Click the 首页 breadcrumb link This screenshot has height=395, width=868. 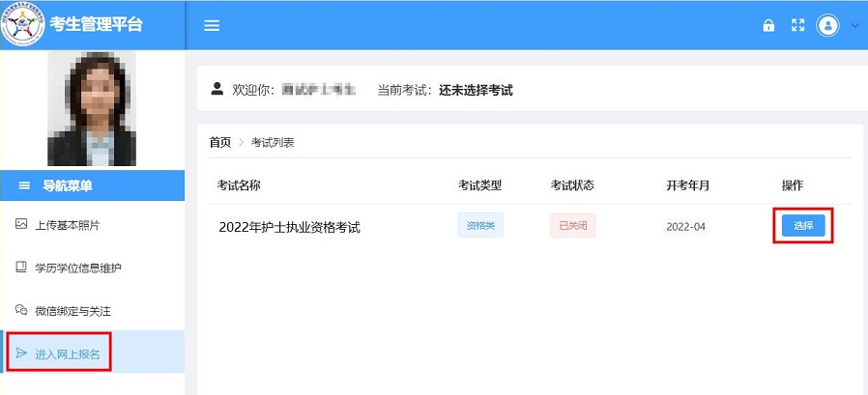219,142
